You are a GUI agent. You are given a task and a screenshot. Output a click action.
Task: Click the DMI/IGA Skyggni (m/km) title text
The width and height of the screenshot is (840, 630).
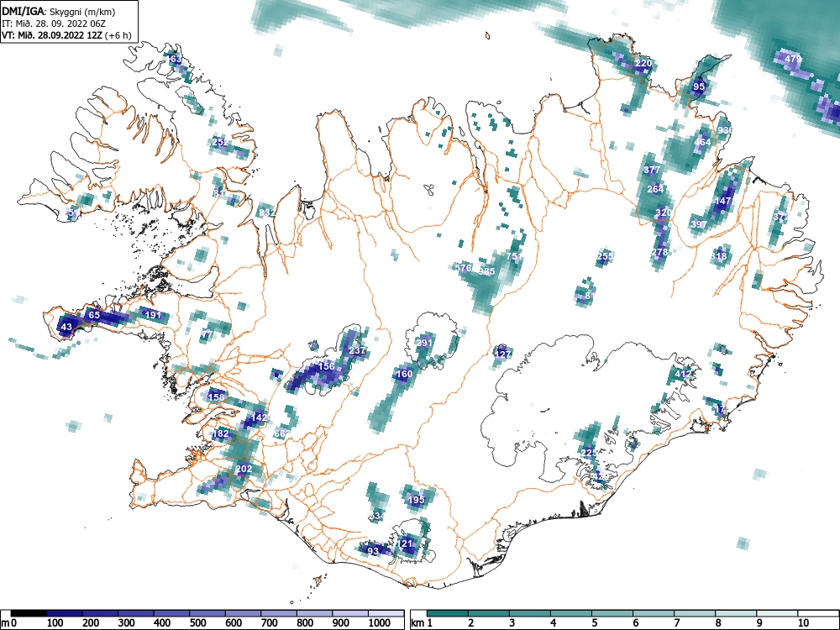[x=59, y=12]
